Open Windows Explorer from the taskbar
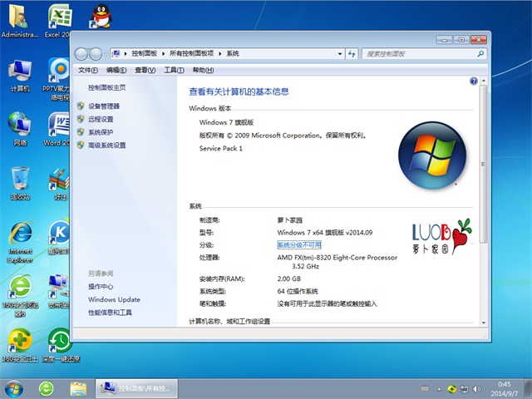This screenshot has height=399, width=532. tap(78, 389)
